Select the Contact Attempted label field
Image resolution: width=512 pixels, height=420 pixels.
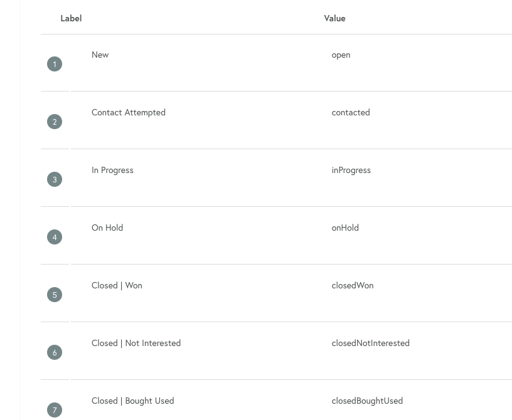click(129, 112)
